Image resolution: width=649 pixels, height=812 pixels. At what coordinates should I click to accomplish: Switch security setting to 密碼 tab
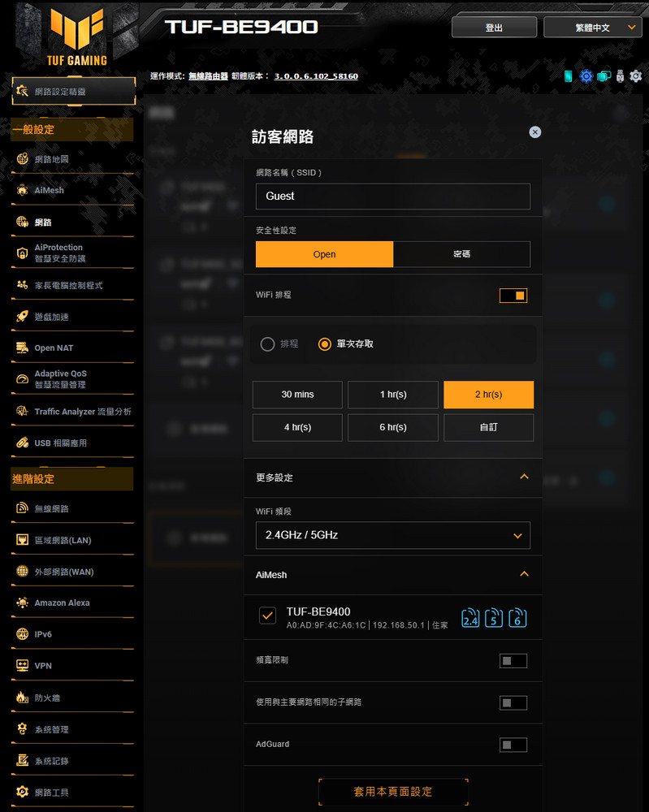(461, 254)
